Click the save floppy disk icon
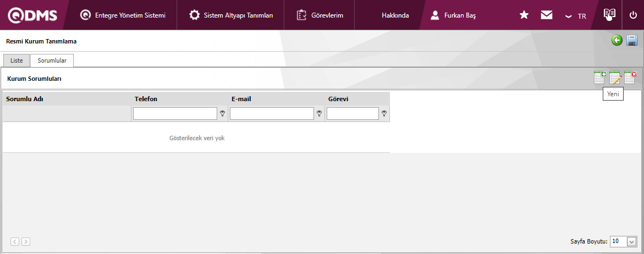644x254 pixels. (632, 40)
